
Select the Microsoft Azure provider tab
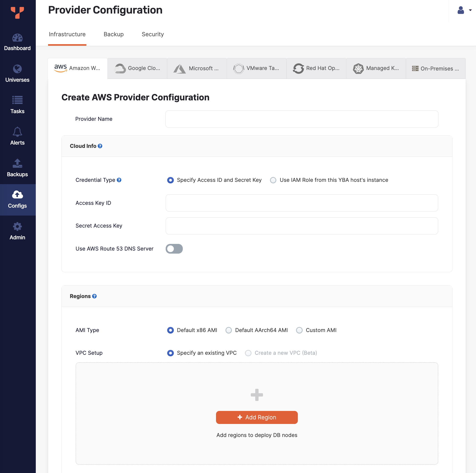[x=197, y=68]
